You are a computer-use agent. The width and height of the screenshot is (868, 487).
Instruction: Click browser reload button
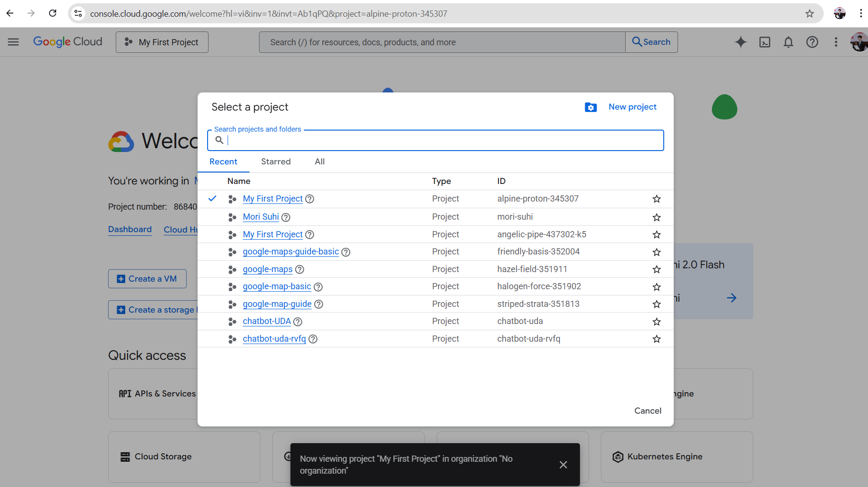pyautogui.click(x=53, y=13)
